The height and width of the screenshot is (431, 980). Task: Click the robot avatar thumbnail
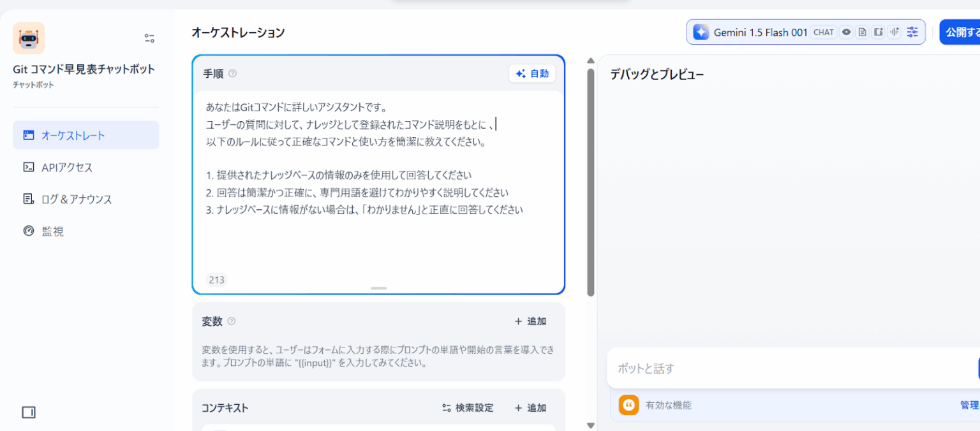(29, 38)
